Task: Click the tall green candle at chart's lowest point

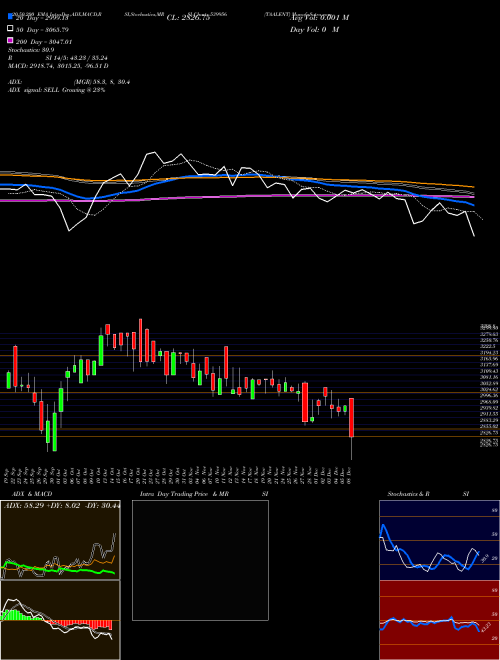Action: [54, 432]
